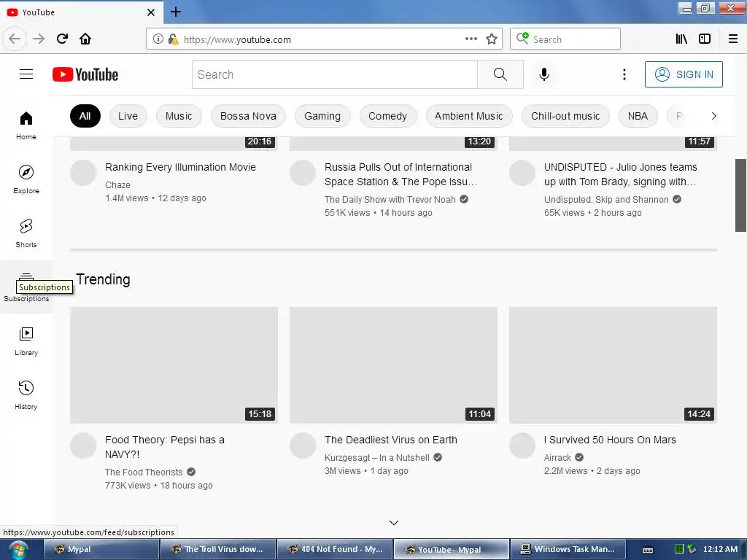Image resolution: width=747 pixels, height=560 pixels.
Task: Open the browser Library icon
Action: pos(681,39)
